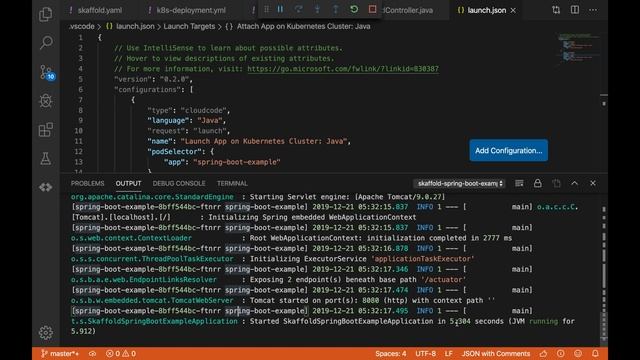Open the go.microsoft.com fwlink URL
The height and width of the screenshot is (360, 640).
(x=343, y=69)
